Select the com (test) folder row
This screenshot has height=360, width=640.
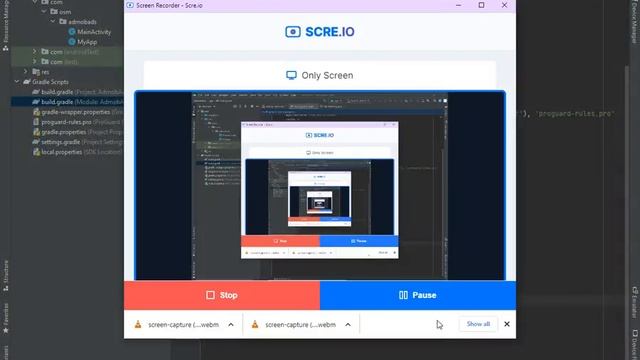tap(67, 62)
